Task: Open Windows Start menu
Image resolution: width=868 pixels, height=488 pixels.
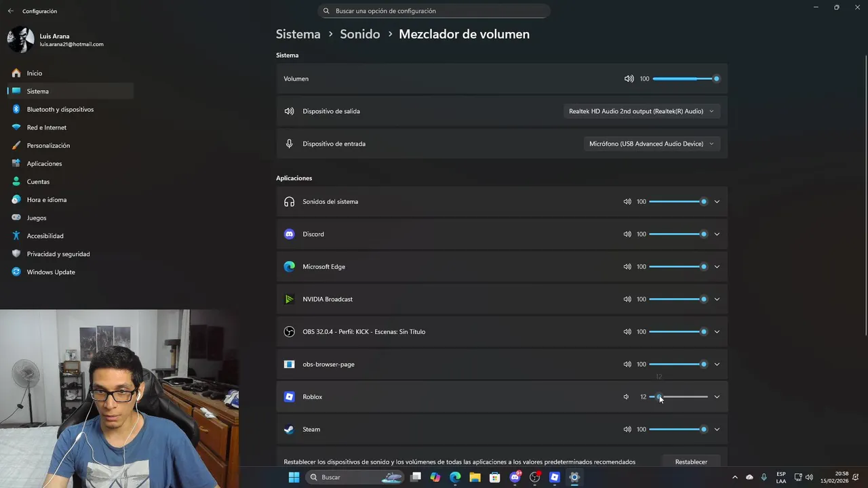Action: pos(294,477)
